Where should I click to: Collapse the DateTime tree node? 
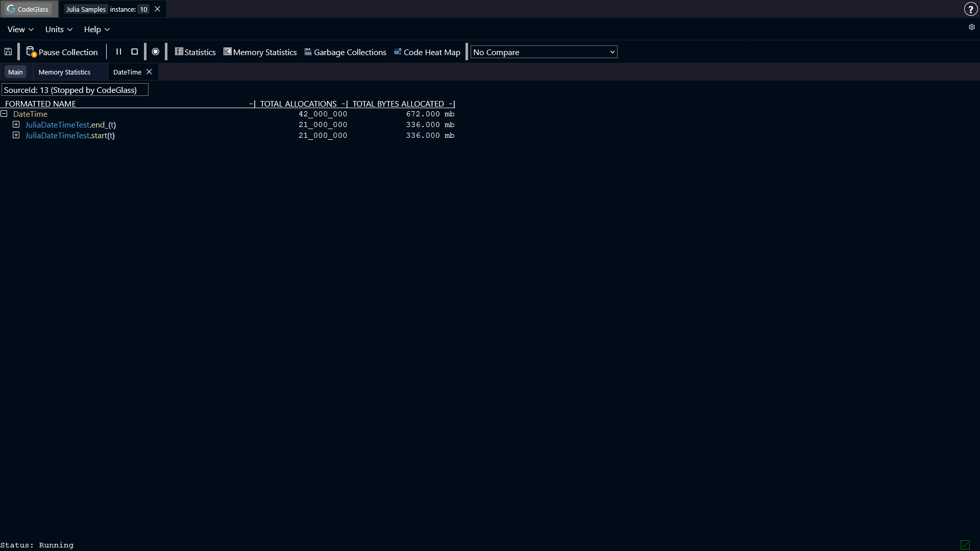4,114
